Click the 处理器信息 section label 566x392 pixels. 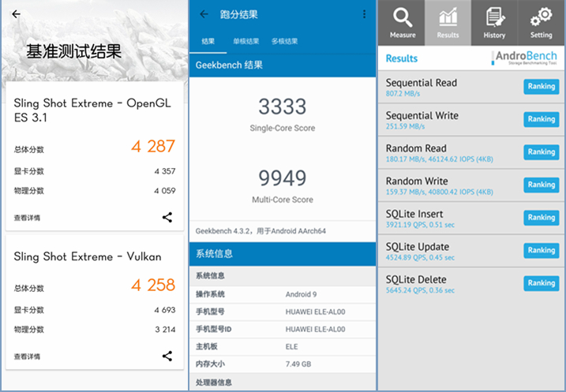(214, 383)
